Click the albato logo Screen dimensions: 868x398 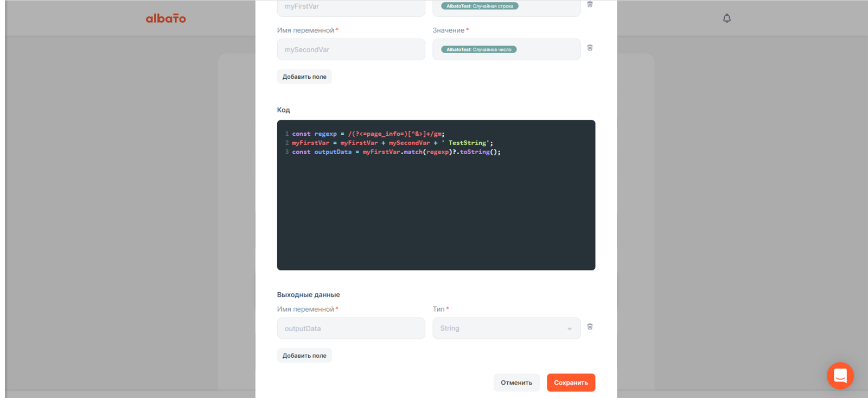(165, 18)
